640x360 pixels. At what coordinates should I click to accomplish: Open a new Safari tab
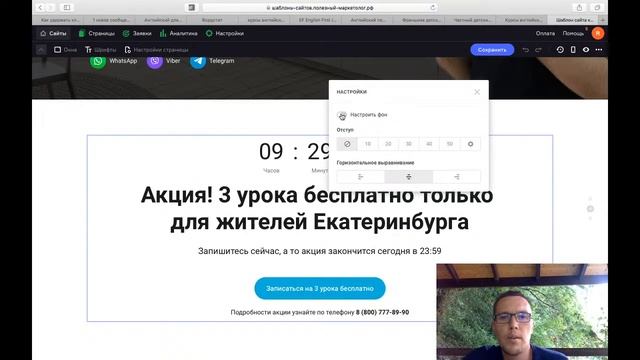pos(603,20)
